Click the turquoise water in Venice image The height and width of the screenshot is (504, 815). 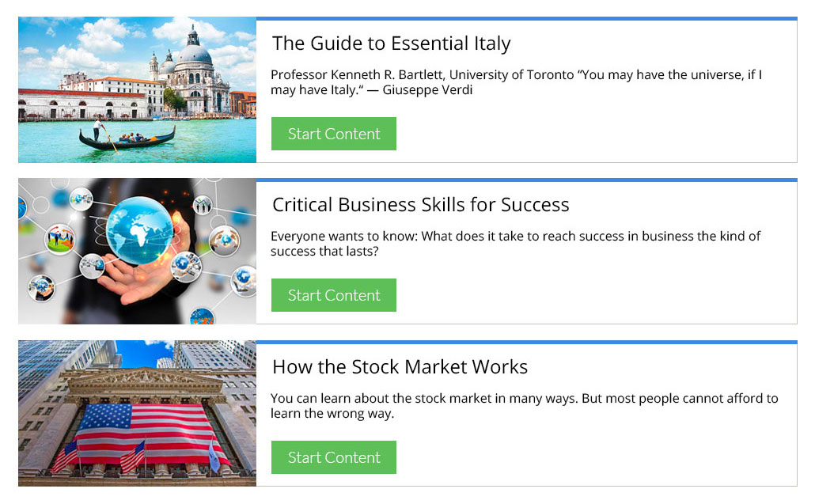pos(214,146)
